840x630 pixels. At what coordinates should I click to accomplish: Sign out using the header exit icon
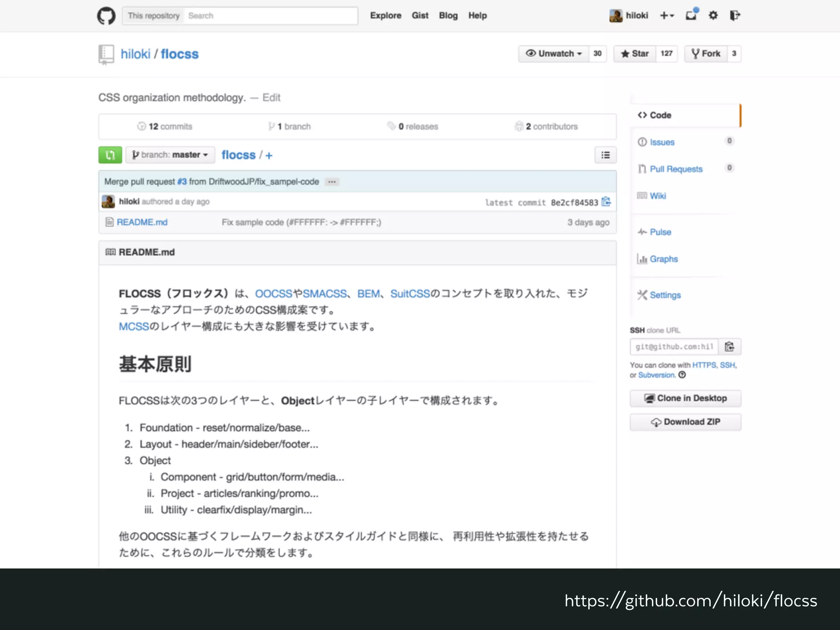pyautogui.click(x=735, y=15)
